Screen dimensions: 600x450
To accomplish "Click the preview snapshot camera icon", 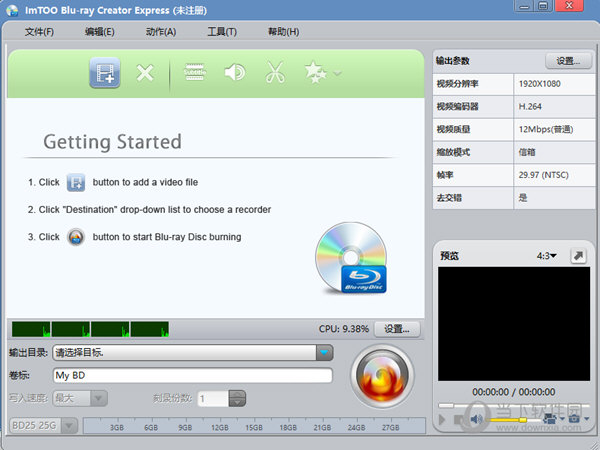I will 574,419.
